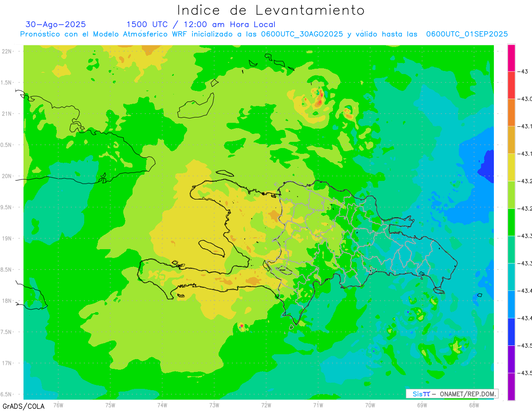Click the '0.5N' latitude label
Image resolution: width=532 pixels, height=411 pixels.
click(x=6, y=145)
